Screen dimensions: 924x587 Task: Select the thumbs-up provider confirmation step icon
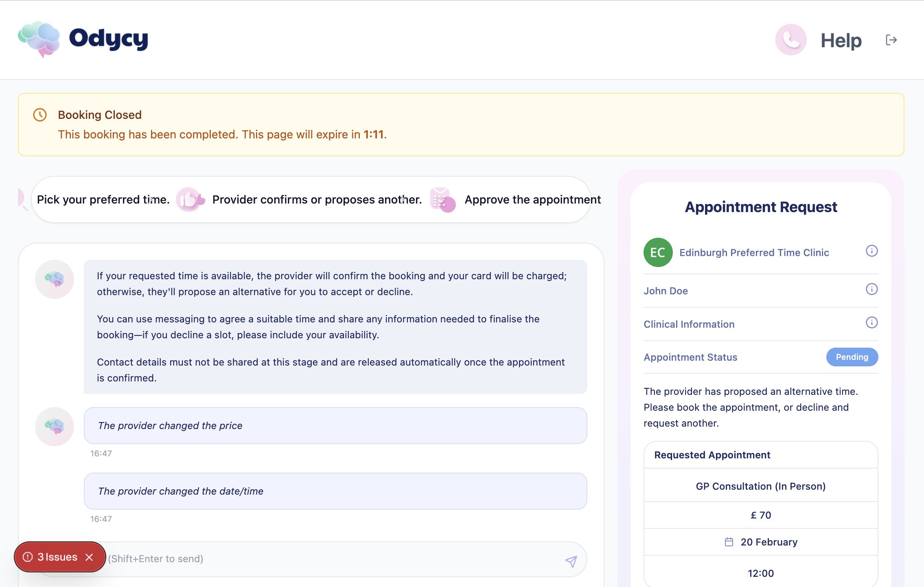point(190,199)
